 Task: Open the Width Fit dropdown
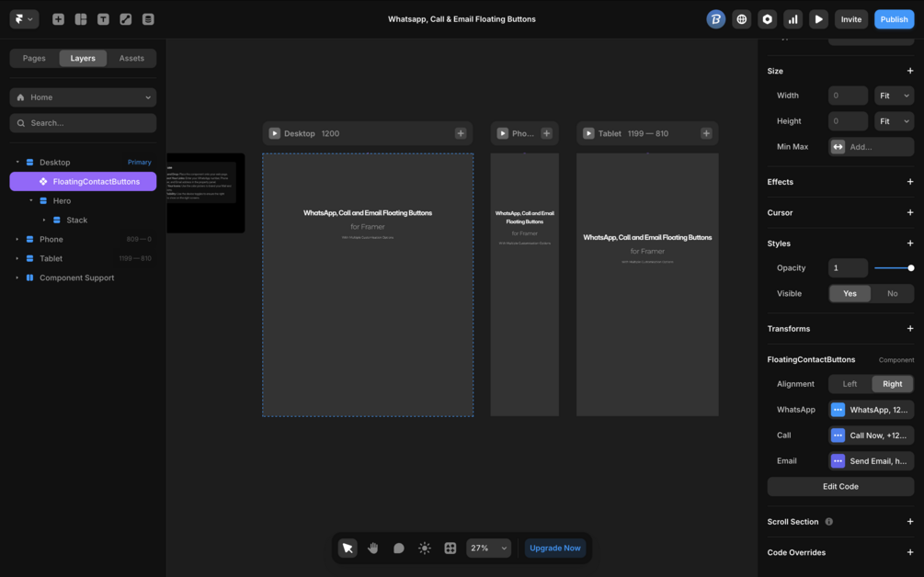895,96
